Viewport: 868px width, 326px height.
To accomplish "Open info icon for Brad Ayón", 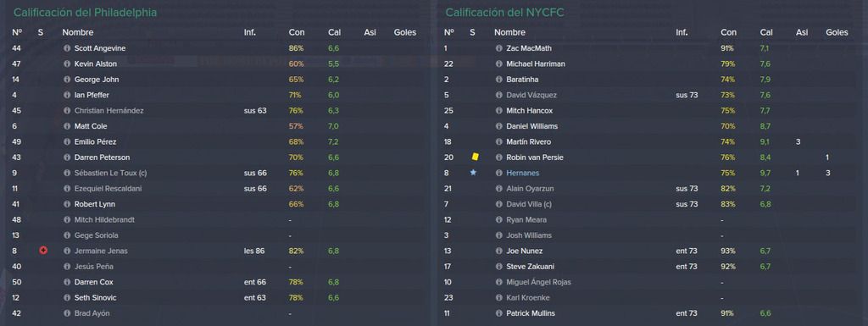I will [x=67, y=313].
